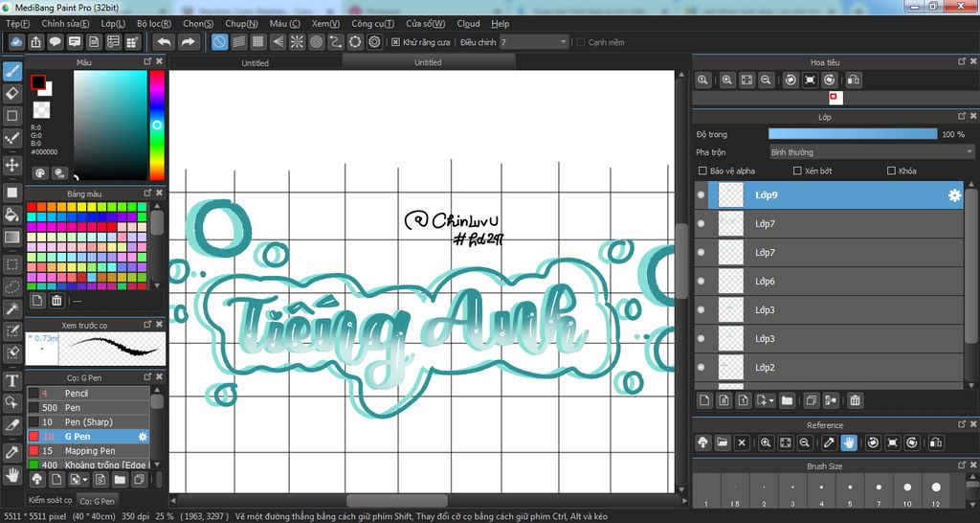Duplicate layer icon in Layer panel
980x523 pixels.
(x=811, y=400)
